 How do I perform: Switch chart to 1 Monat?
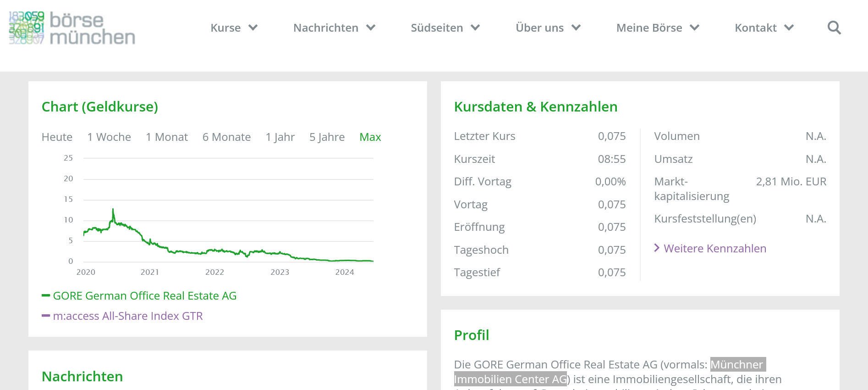click(x=167, y=137)
